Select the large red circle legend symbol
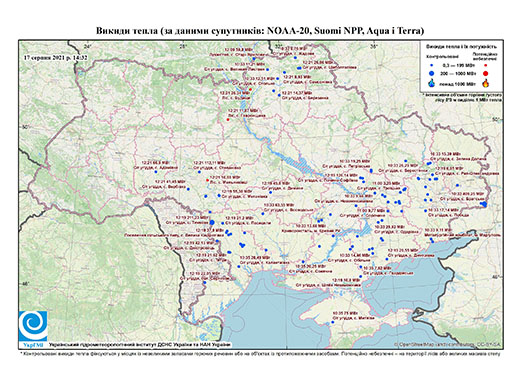Viewport: 520px width, 368px height. pyautogui.click(x=486, y=73)
